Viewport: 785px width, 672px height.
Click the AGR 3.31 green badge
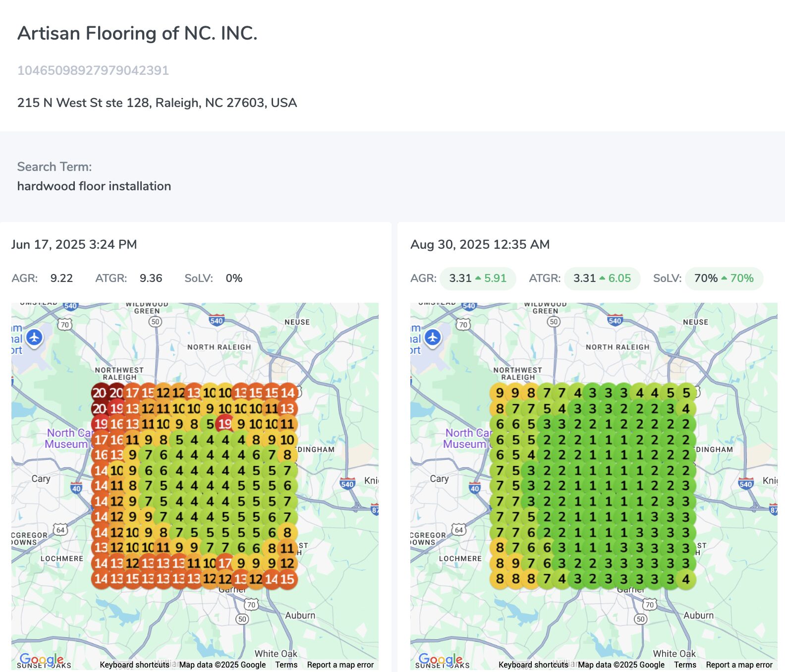pyautogui.click(x=477, y=279)
